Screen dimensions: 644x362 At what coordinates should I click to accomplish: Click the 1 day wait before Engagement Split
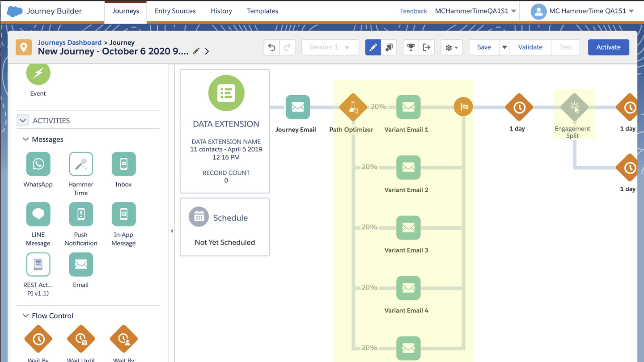coord(519,107)
